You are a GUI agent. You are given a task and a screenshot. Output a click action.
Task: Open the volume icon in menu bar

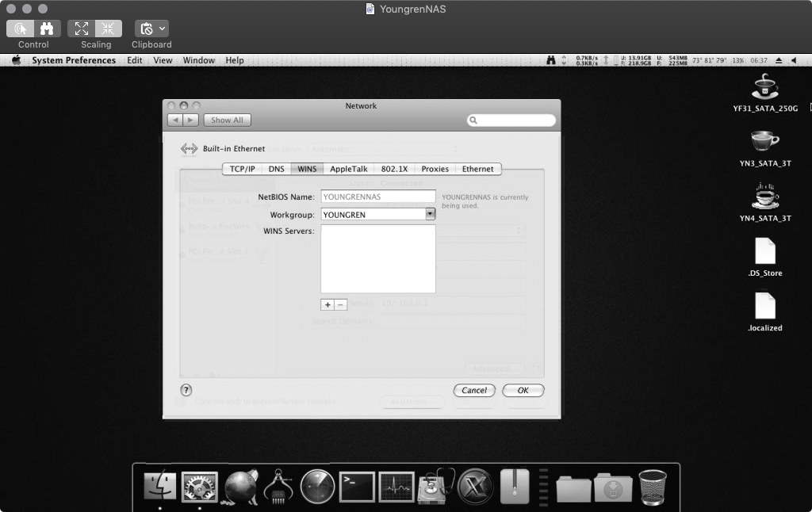(794, 60)
